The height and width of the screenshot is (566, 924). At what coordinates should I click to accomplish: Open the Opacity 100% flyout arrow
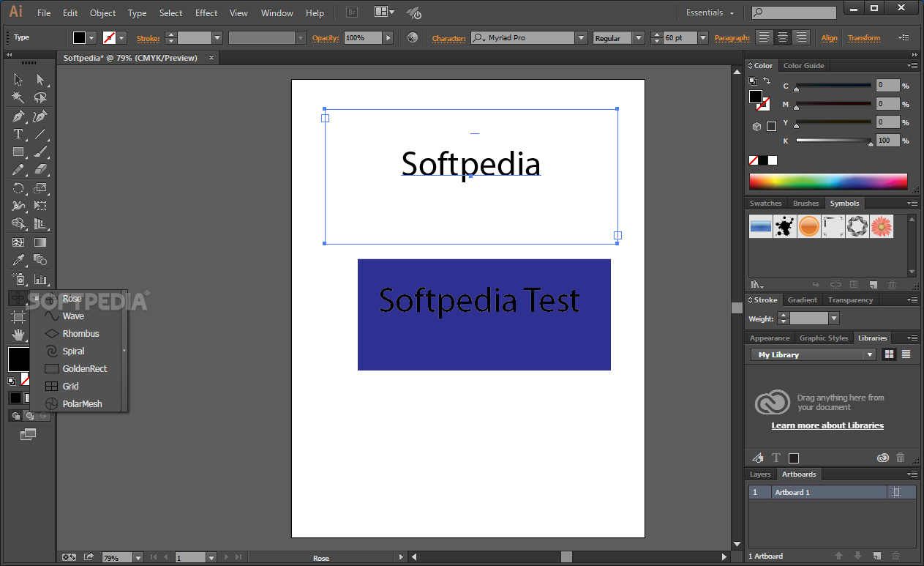tap(388, 38)
